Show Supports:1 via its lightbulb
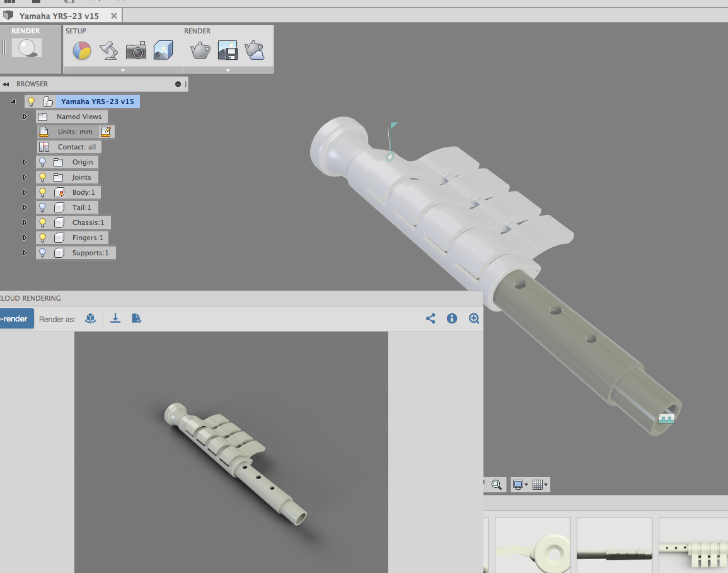Viewport: 728px width, 573px height. point(42,253)
